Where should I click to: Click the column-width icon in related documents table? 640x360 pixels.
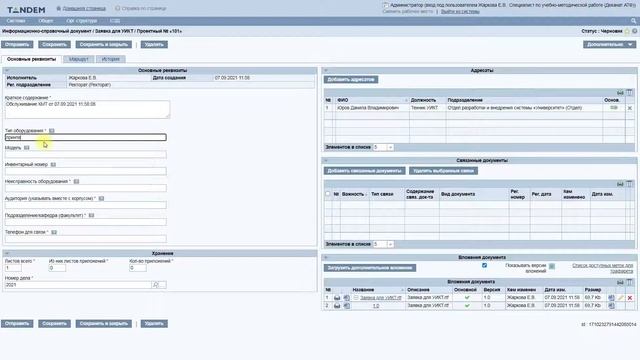(620, 184)
